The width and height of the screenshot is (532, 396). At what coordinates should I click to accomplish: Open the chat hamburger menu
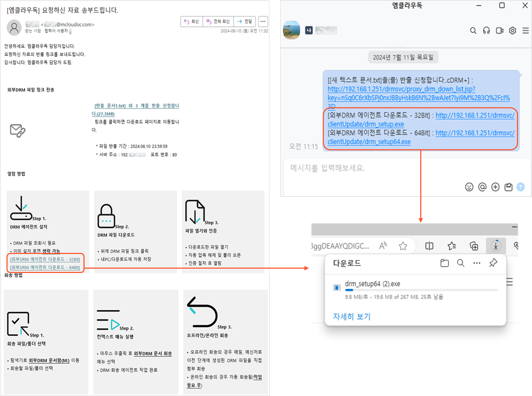coord(526,31)
